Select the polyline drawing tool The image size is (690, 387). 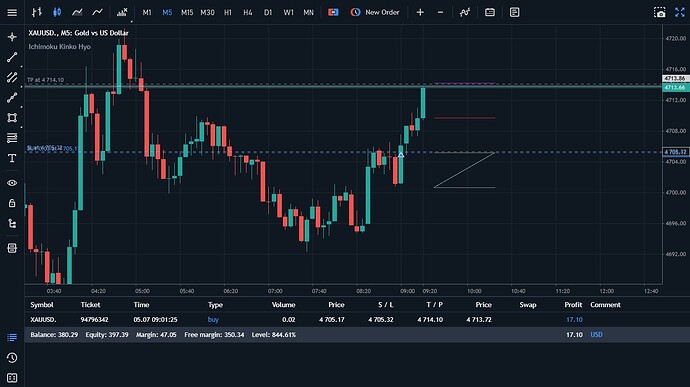pos(12,98)
